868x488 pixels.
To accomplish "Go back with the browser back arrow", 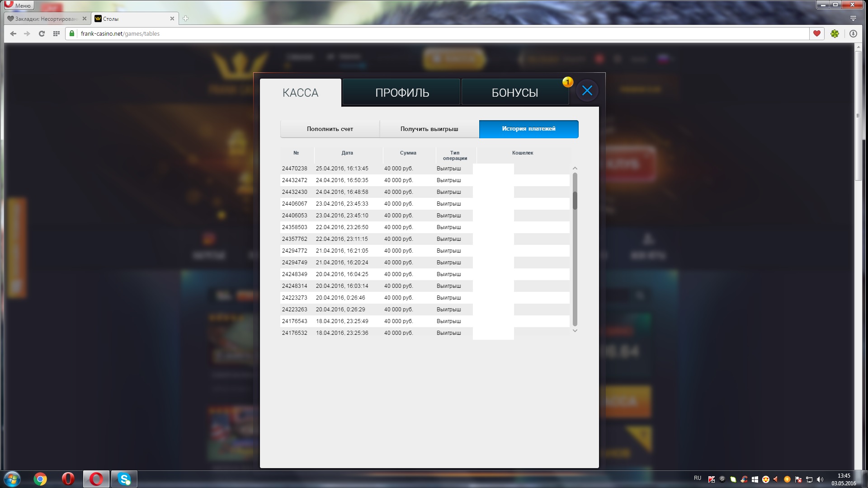I will coord(13,33).
